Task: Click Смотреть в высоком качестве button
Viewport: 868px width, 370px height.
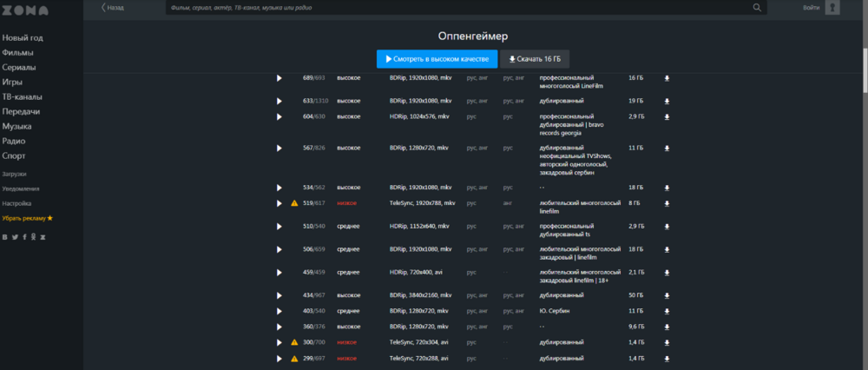Action: click(437, 59)
